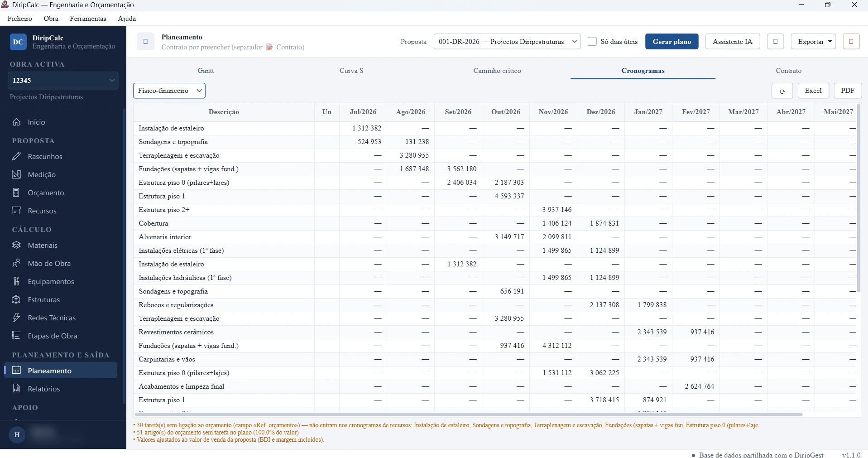Click the report icon beside Relatórios
The height and width of the screenshot is (458, 868).
pyautogui.click(x=16, y=388)
